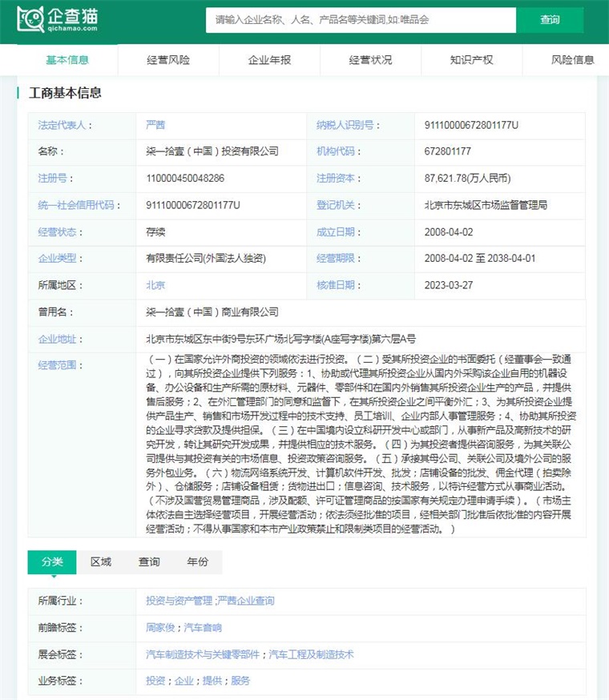
Task: Focus the company name search input field
Action: click(361, 20)
